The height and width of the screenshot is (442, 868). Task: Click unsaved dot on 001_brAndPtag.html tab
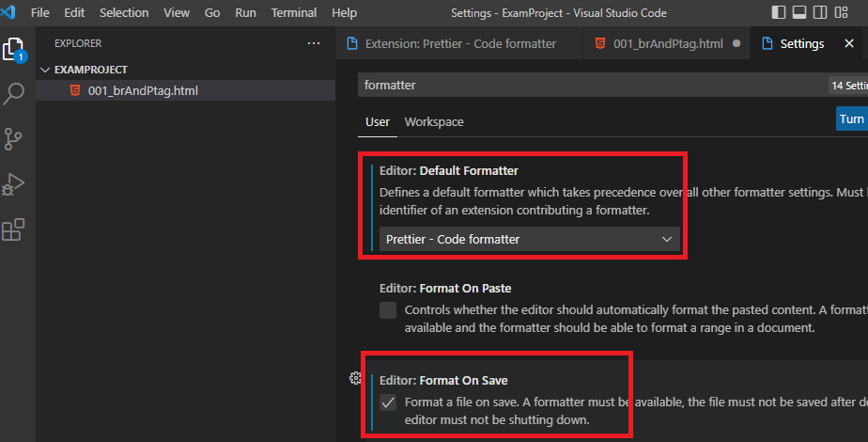pos(736,43)
